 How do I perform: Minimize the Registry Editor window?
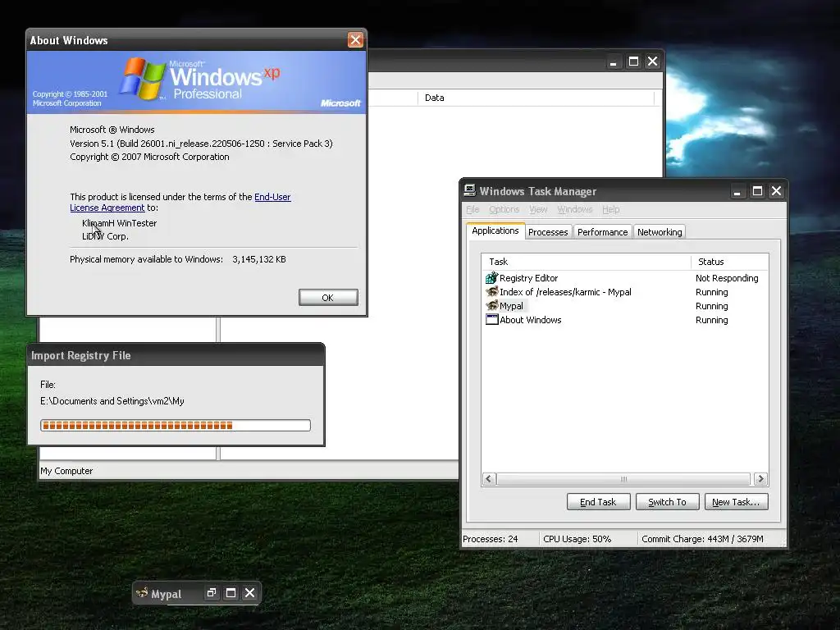tap(614, 62)
